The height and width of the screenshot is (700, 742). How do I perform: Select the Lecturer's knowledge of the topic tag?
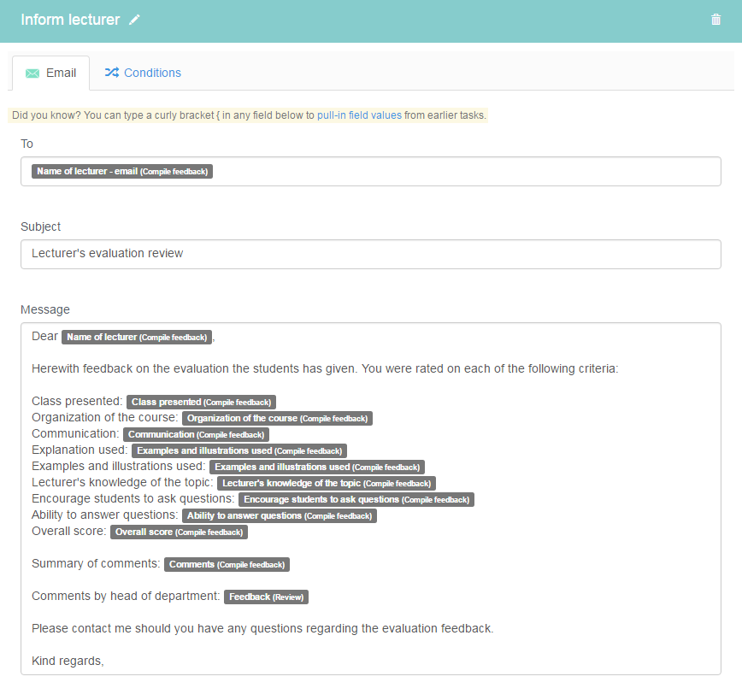(326, 483)
